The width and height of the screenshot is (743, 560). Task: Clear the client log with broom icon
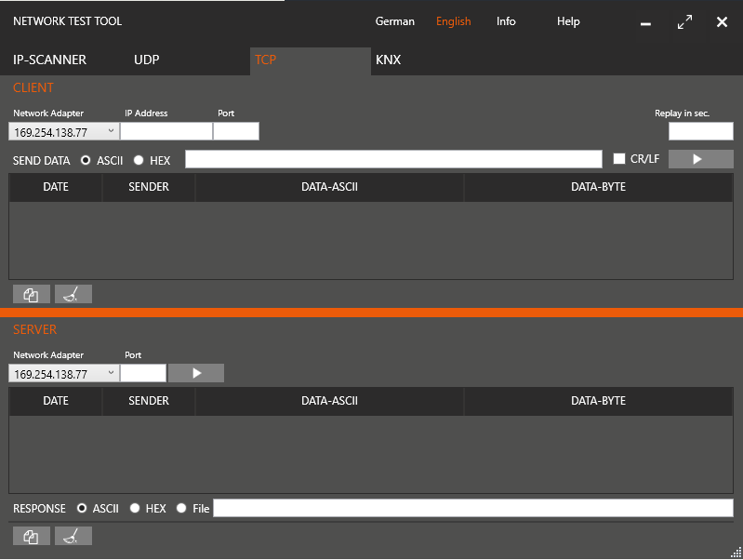tap(73, 295)
